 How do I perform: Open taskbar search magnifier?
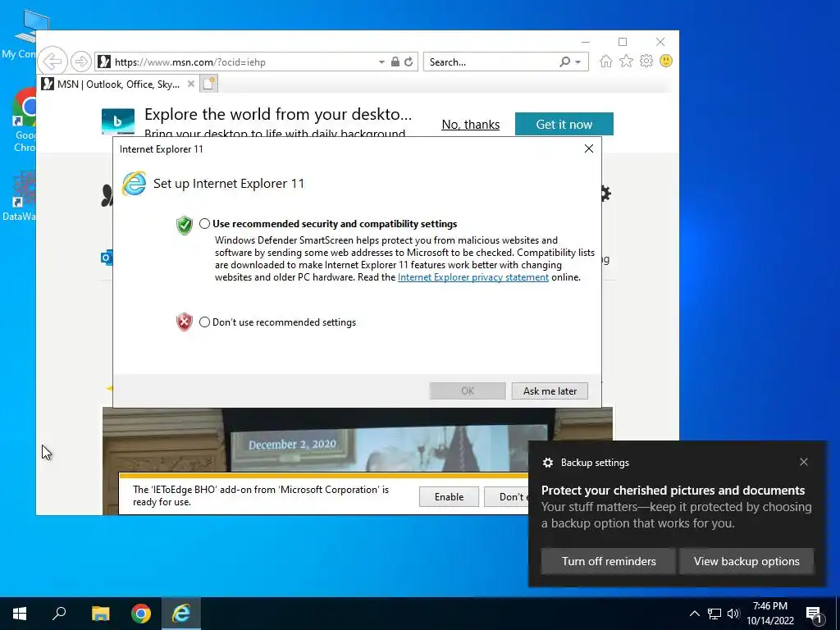click(59, 614)
